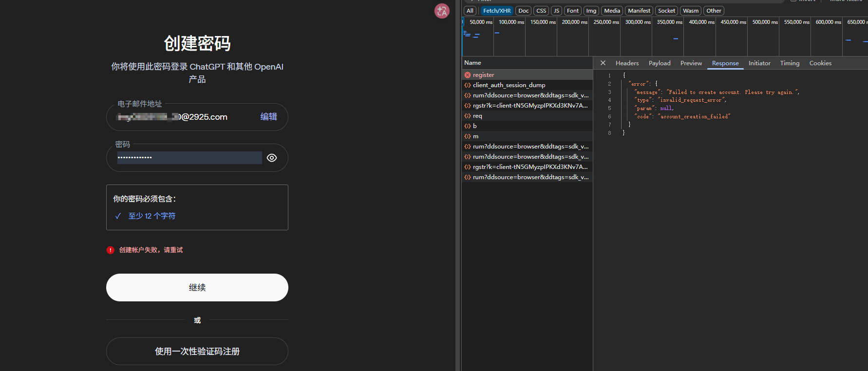Select the CSS filter
868x371 pixels.
pyautogui.click(x=541, y=11)
